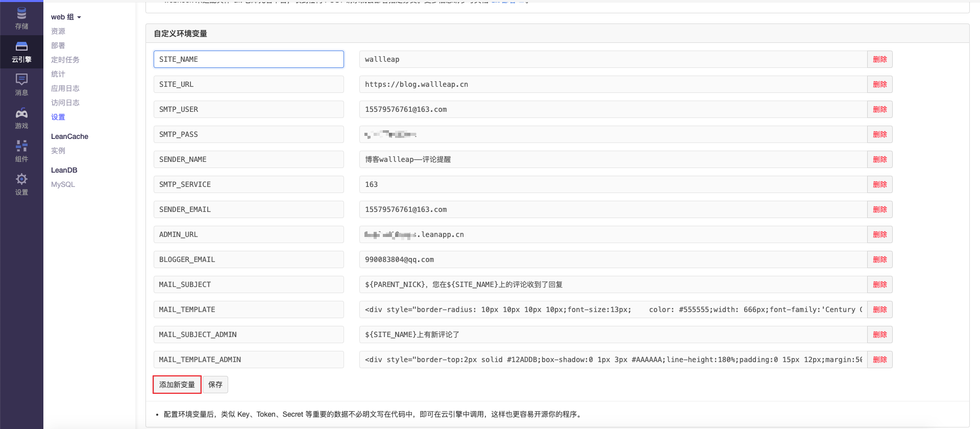Click 添加新变量 button

(177, 385)
